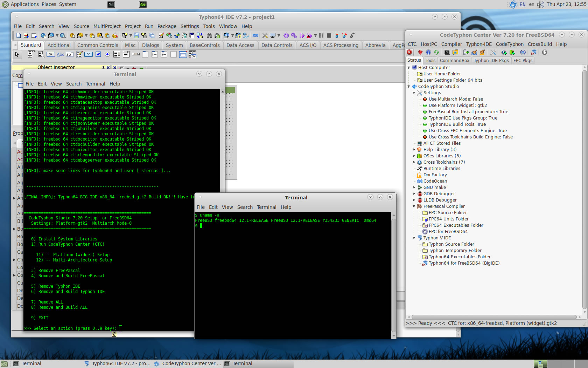Open the Package menu in Typhon IDE
The width and height of the screenshot is (588, 368).
click(x=167, y=26)
